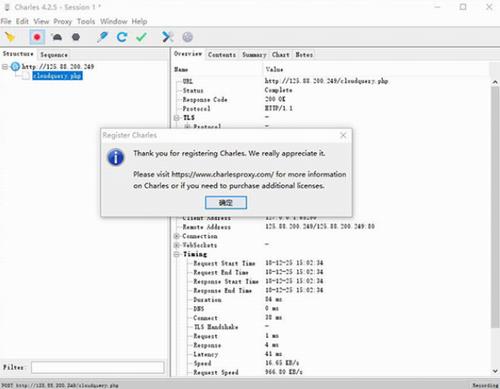The image size is (500, 389).
Task: Switch to the Sequence tab
Action: click(54, 55)
